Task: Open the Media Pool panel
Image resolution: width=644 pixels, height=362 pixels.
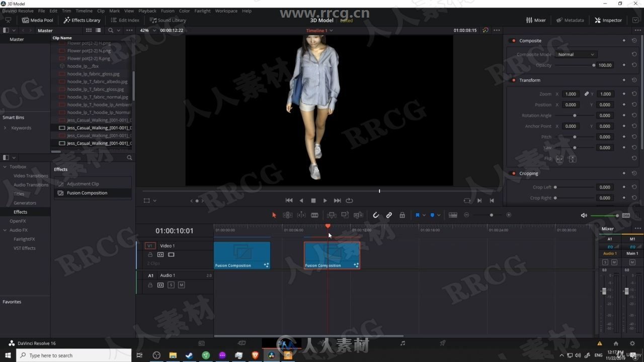Action: pos(38,20)
